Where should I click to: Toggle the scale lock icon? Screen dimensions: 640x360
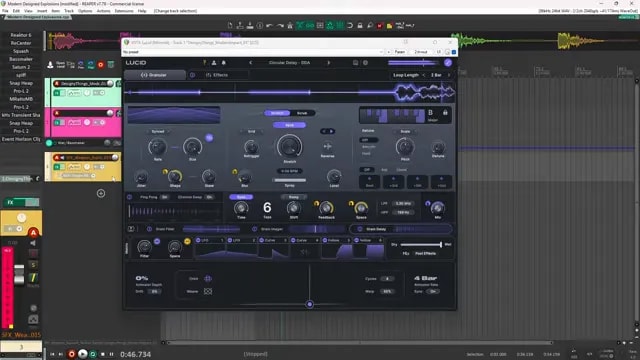tap(445, 113)
